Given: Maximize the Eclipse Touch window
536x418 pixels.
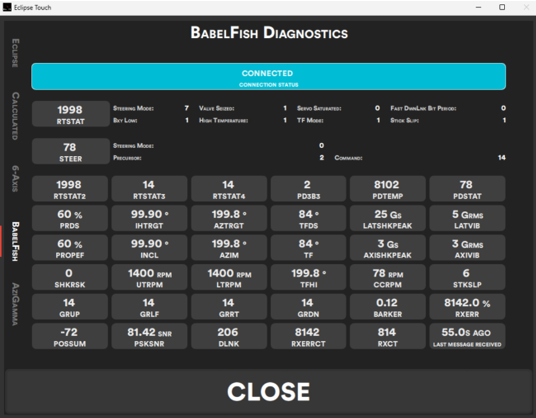Looking at the screenshot, I should (x=502, y=7).
